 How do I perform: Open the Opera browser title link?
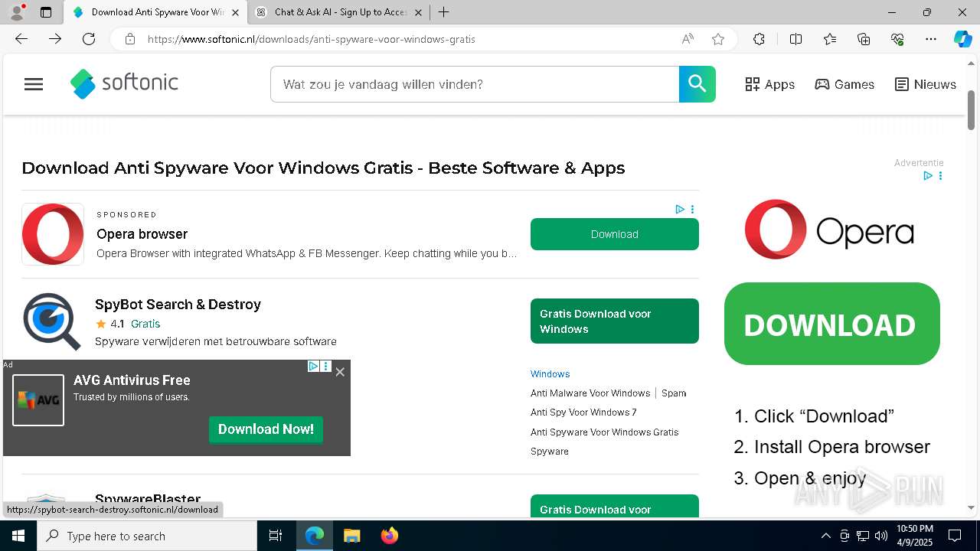coord(142,234)
